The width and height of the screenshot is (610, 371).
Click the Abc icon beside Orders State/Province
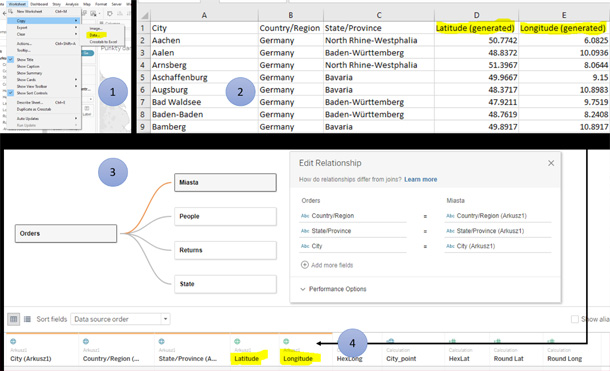(305, 231)
